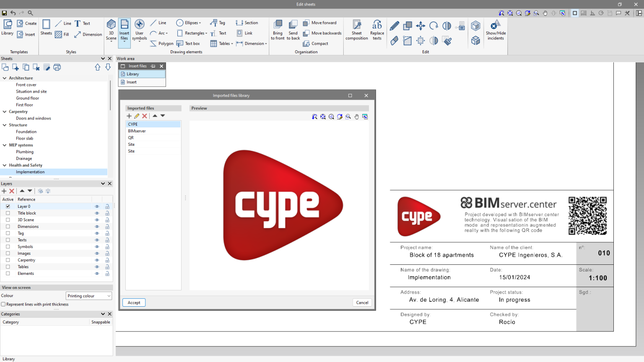Click the Bring to front icon
644x362 pixels.
click(277, 29)
